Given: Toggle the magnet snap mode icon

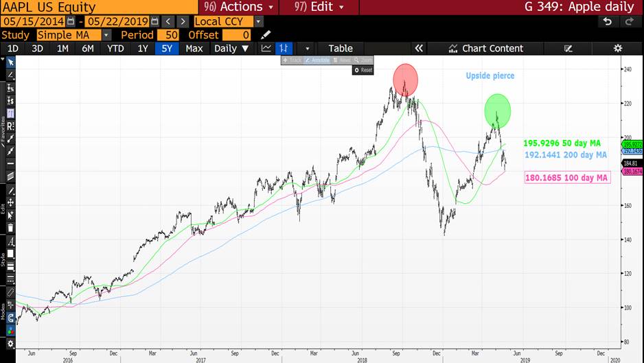Looking at the screenshot, I should [x=11, y=318].
